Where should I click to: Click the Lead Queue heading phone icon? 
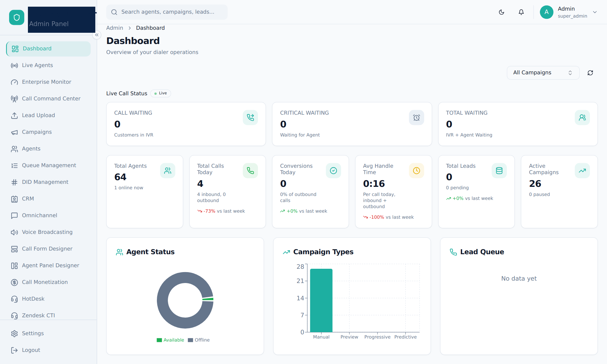click(453, 252)
